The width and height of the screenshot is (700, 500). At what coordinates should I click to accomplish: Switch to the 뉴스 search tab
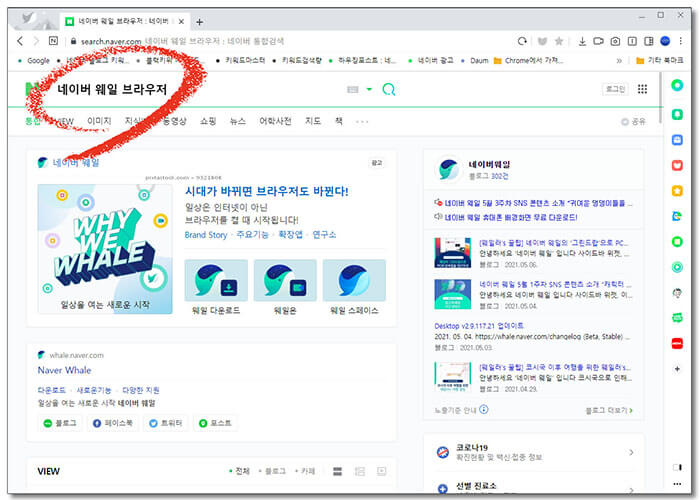click(x=238, y=121)
